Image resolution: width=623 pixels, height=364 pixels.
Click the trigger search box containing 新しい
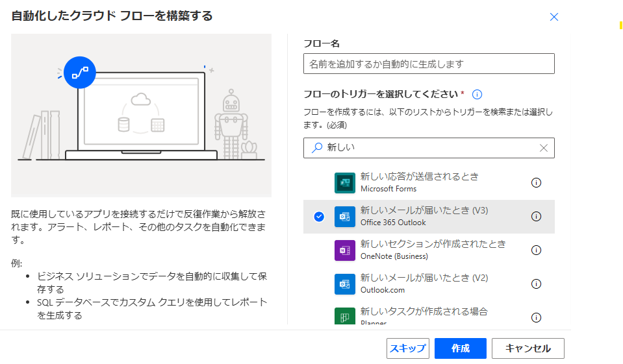tap(429, 148)
